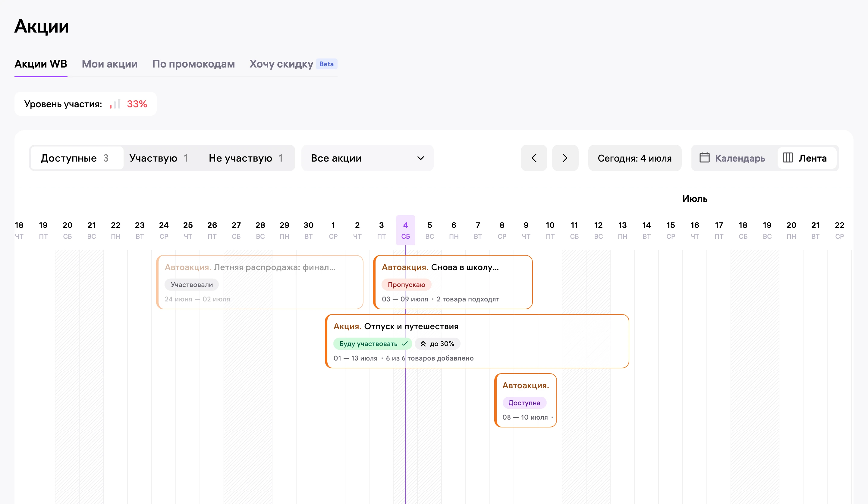Viewport: 868px width, 504px height.
Task: Open the Хочу скидку Beta tab
Action: [293, 64]
